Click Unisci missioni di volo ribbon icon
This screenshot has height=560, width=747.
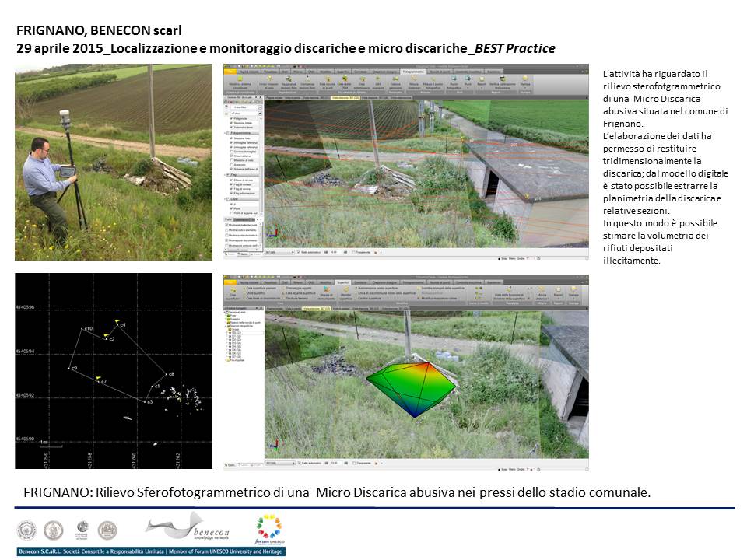pyautogui.click(x=268, y=82)
